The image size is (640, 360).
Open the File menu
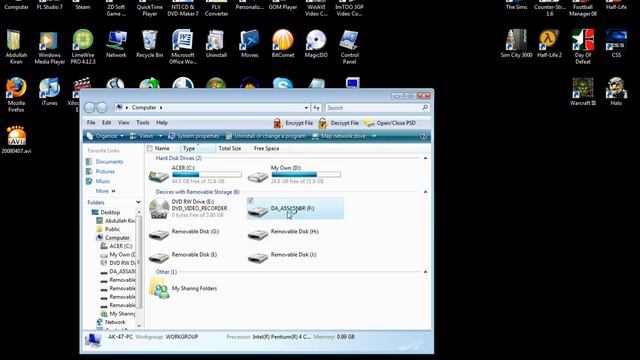[x=91, y=123]
